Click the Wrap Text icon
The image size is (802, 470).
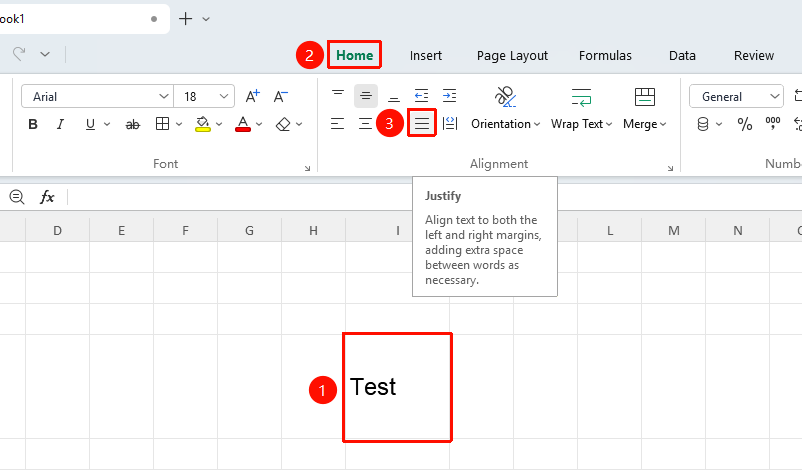582,97
